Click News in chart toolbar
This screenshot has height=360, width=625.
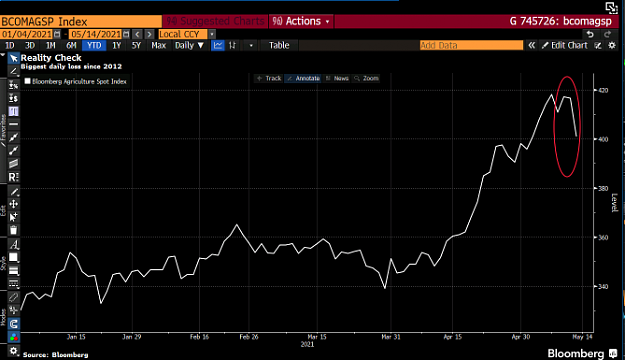pyautogui.click(x=337, y=78)
